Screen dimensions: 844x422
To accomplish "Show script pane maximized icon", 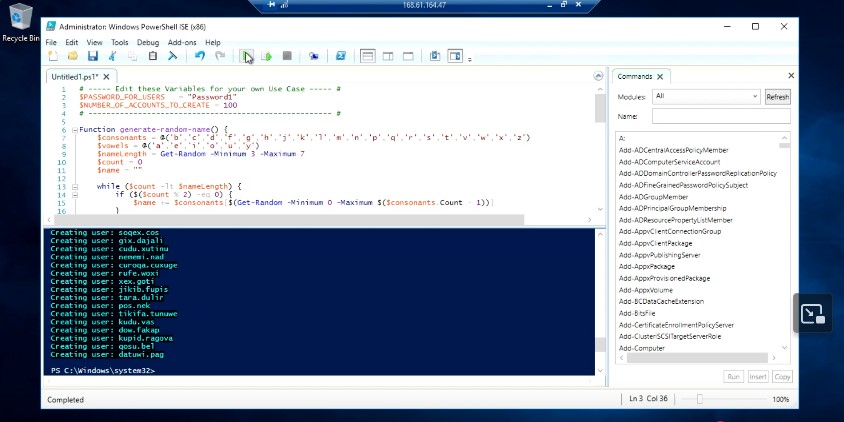I will coord(408,56).
